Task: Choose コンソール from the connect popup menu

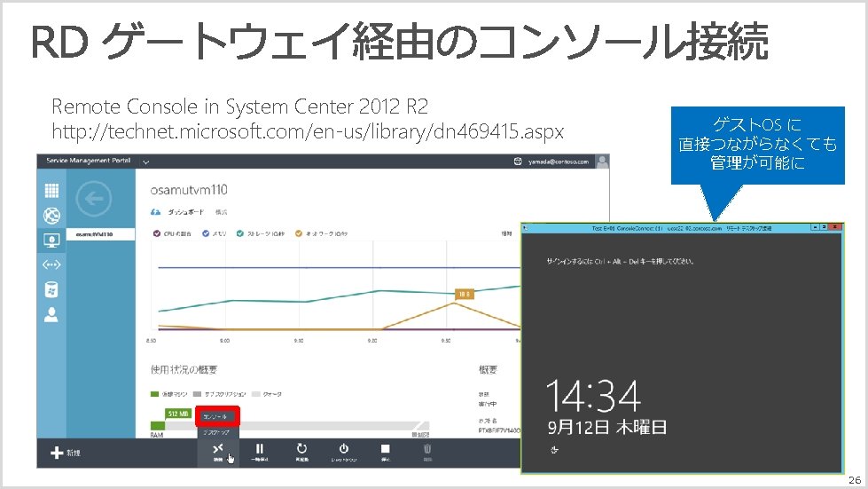Action: 217,416
